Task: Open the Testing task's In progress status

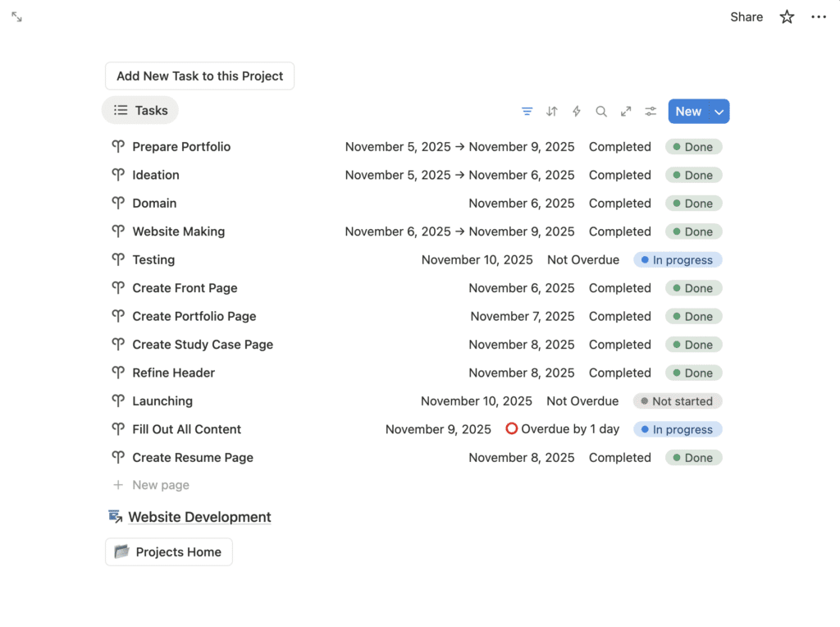Action: click(678, 260)
